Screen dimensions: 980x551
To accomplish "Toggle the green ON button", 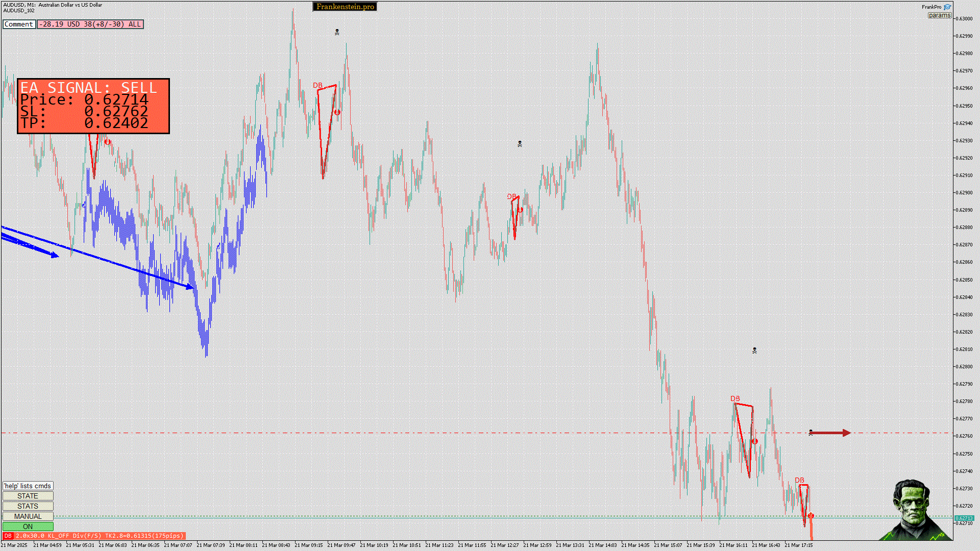I will pyautogui.click(x=28, y=527).
